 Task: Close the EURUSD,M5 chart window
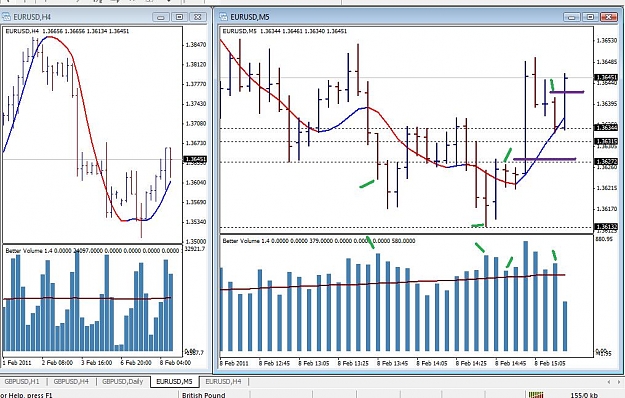click(x=609, y=17)
